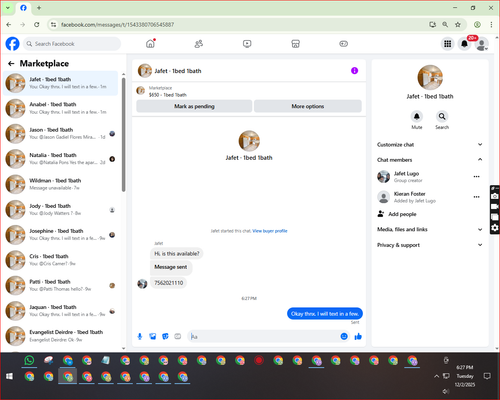The image size is (500, 400).
Task: Open the Patti - 1bed 1bath conversation
Action: [61, 285]
